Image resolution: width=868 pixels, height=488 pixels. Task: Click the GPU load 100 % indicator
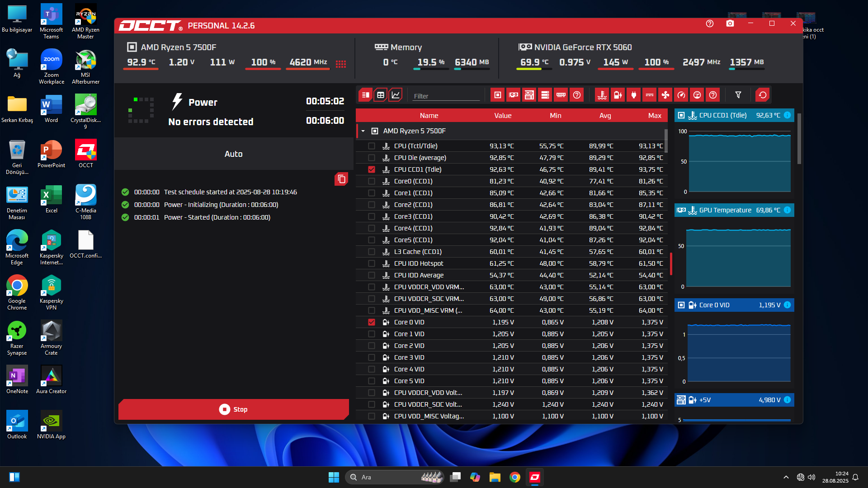click(656, 63)
